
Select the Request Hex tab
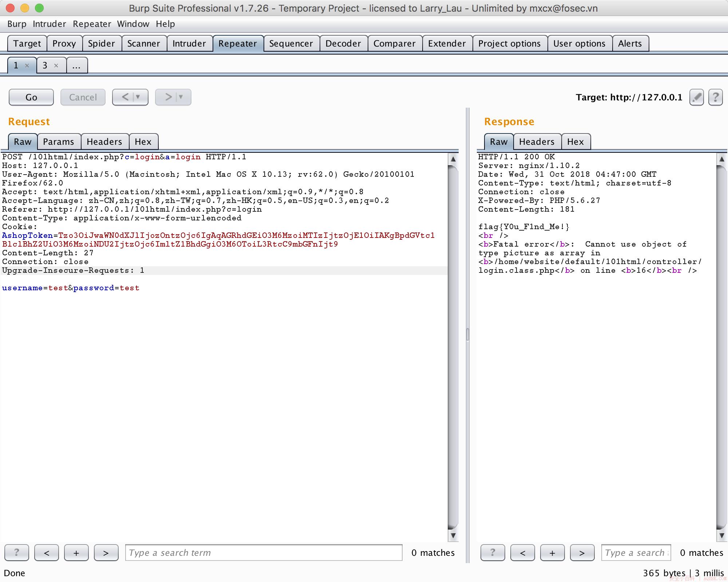point(143,142)
